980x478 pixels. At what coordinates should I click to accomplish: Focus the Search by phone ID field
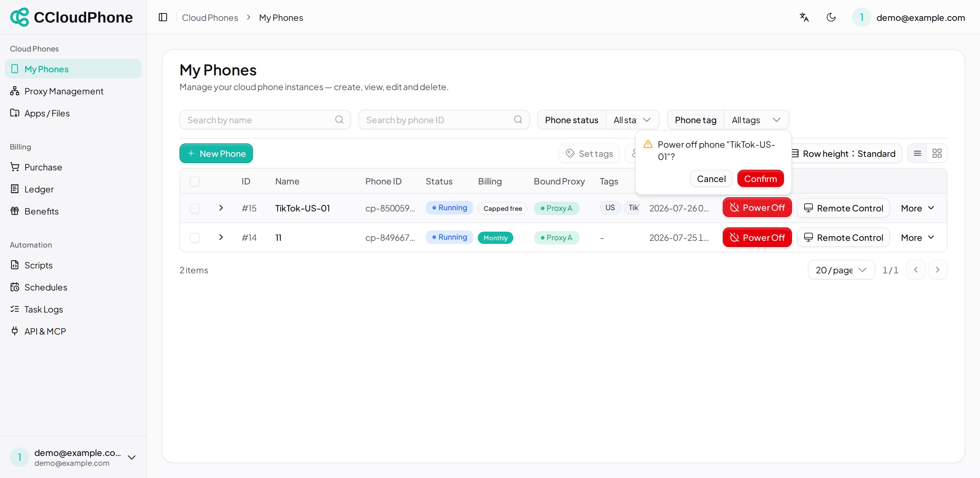(443, 120)
